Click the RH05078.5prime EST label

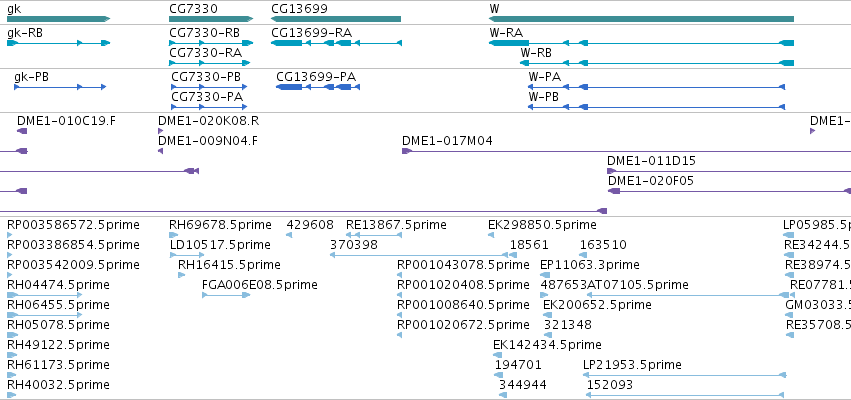[x=58, y=325]
